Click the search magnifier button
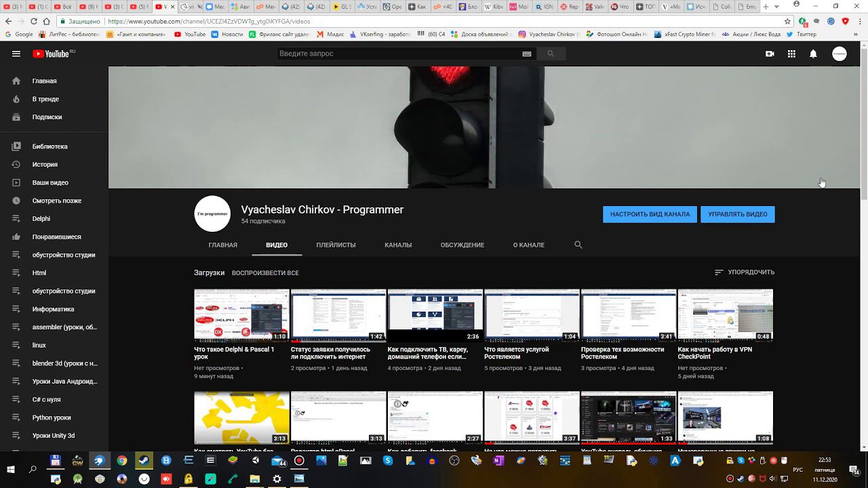 (x=551, y=54)
